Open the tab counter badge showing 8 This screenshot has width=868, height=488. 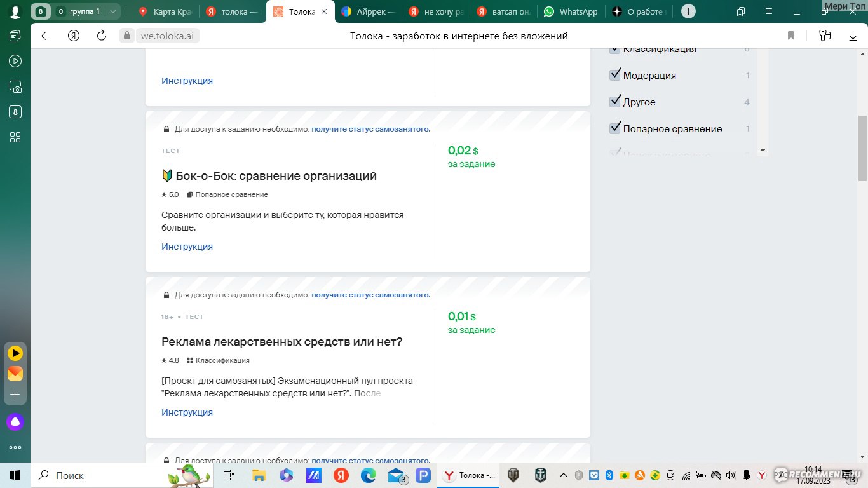[41, 11]
